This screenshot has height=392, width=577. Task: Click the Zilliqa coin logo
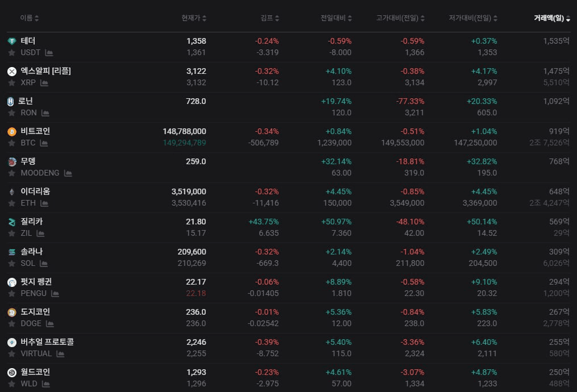coord(12,222)
